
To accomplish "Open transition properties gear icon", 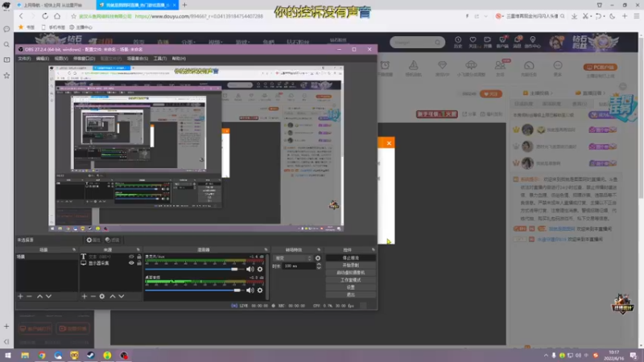I will tap(317, 258).
